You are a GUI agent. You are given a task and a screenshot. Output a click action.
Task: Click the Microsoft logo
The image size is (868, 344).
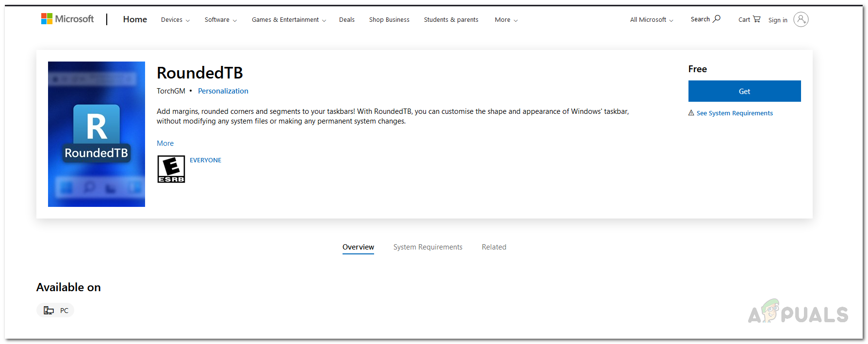click(x=67, y=19)
